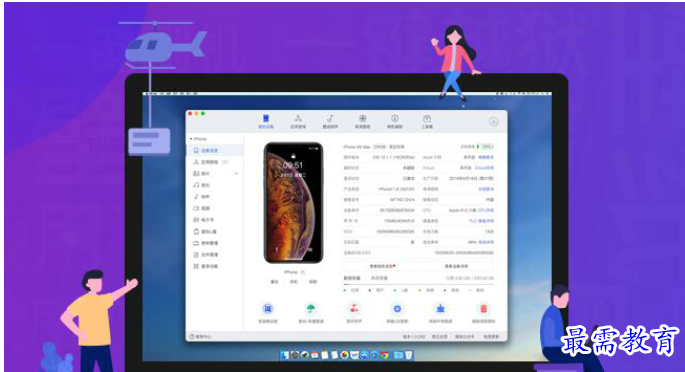
Task: Open the App Store-style apps toolbar icon
Action: [298, 121]
